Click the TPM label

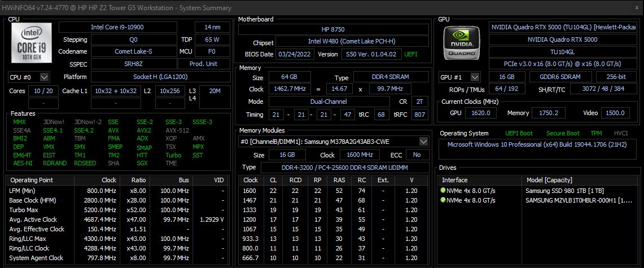click(x=597, y=133)
